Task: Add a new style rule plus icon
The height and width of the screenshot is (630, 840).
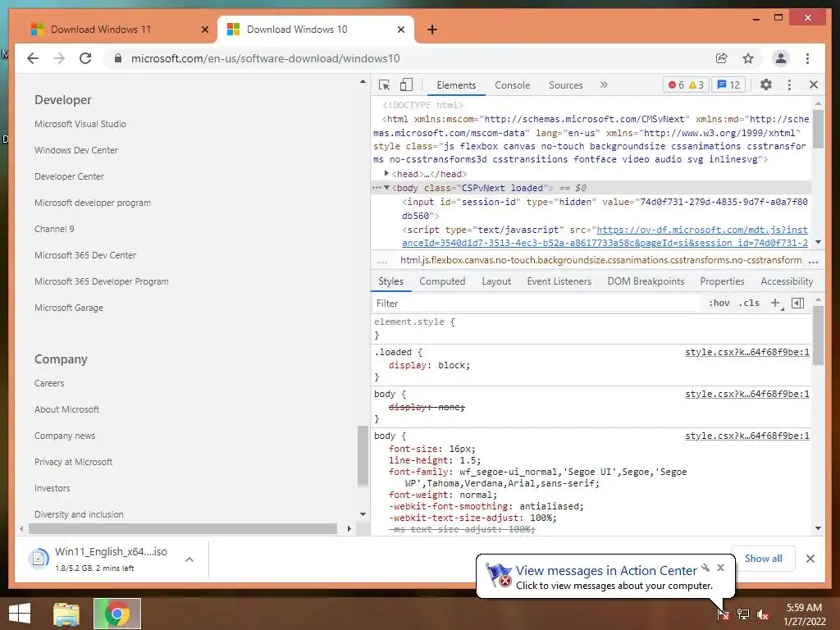Action: [776, 304]
